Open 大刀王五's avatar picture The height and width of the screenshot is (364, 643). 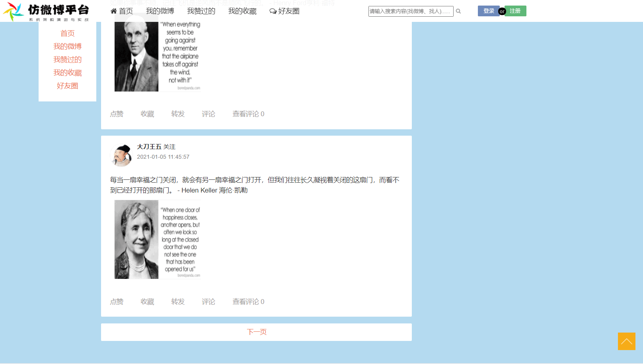121,155
